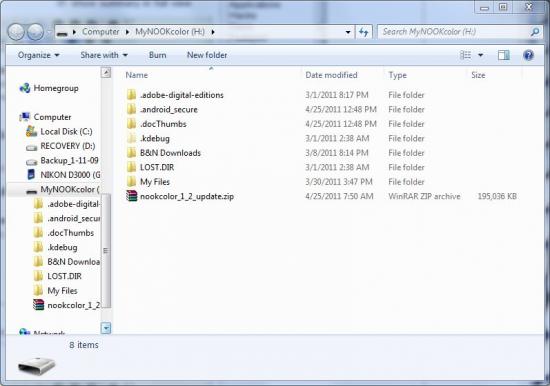This screenshot has width=550, height=386.
Task: Select the .kdebug folder icon in file list
Action: coord(132,138)
